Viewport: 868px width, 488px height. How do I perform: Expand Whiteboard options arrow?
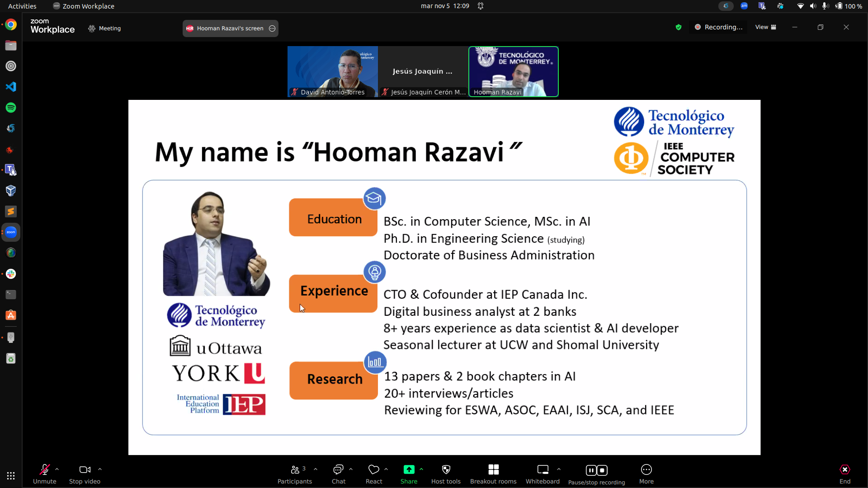point(559,469)
